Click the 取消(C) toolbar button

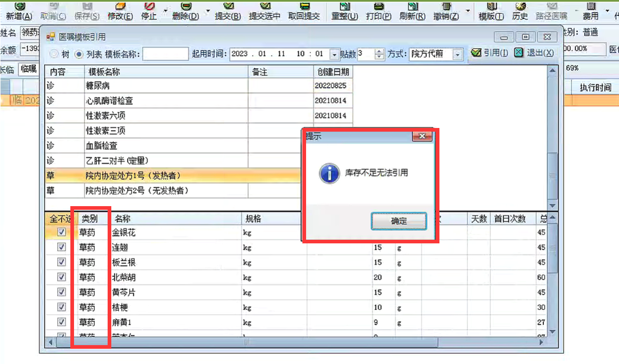53,11
